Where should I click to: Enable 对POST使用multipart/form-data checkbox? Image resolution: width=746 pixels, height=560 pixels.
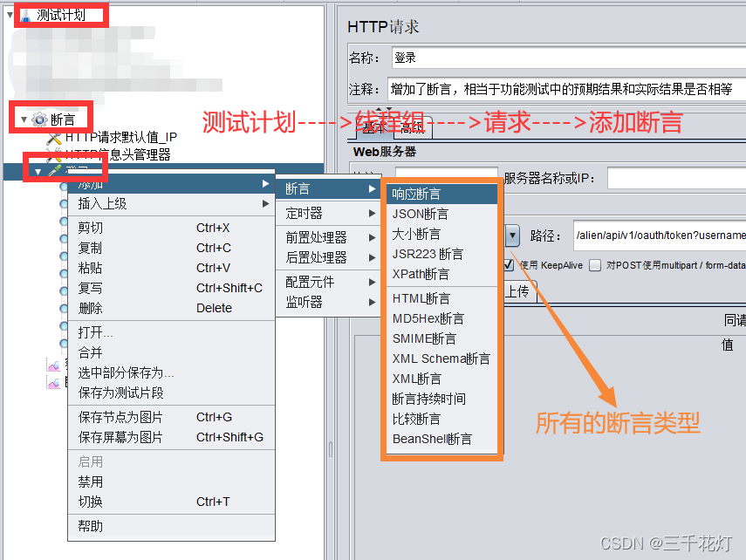point(596,263)
